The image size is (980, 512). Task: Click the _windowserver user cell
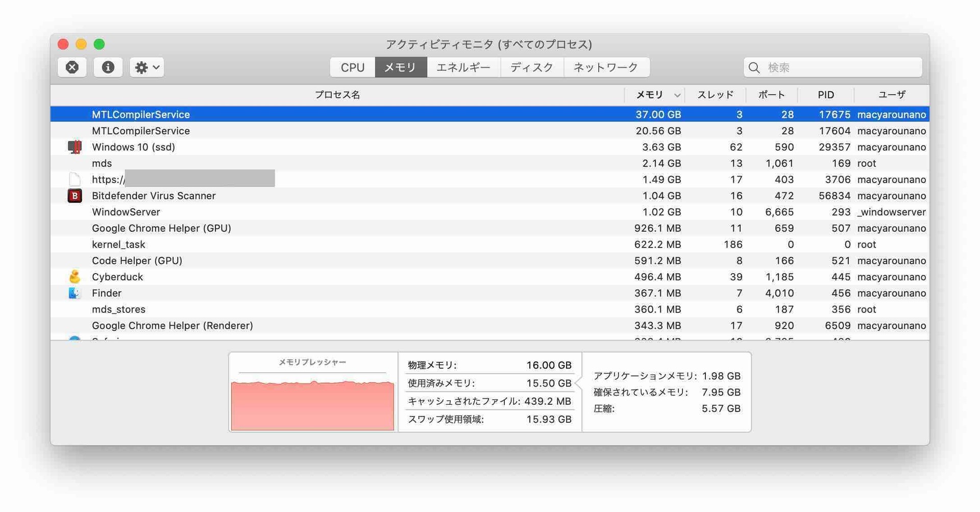[x=891, y=212]
